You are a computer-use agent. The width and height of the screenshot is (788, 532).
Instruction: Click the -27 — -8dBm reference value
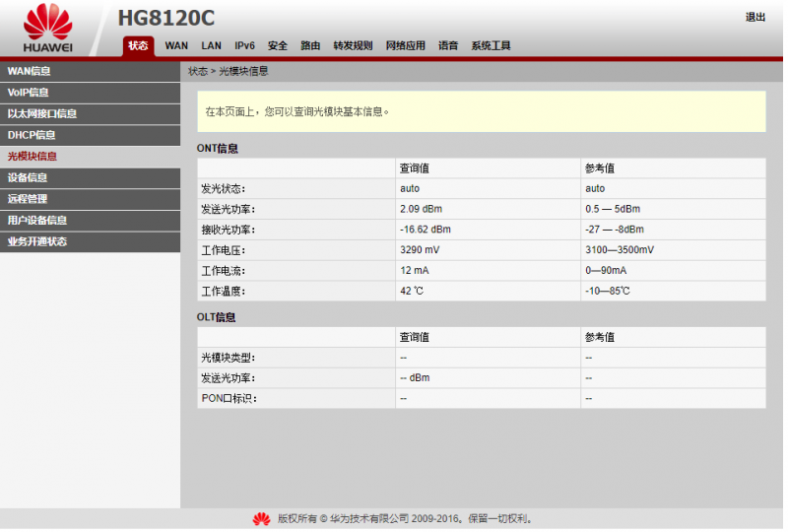615,230
